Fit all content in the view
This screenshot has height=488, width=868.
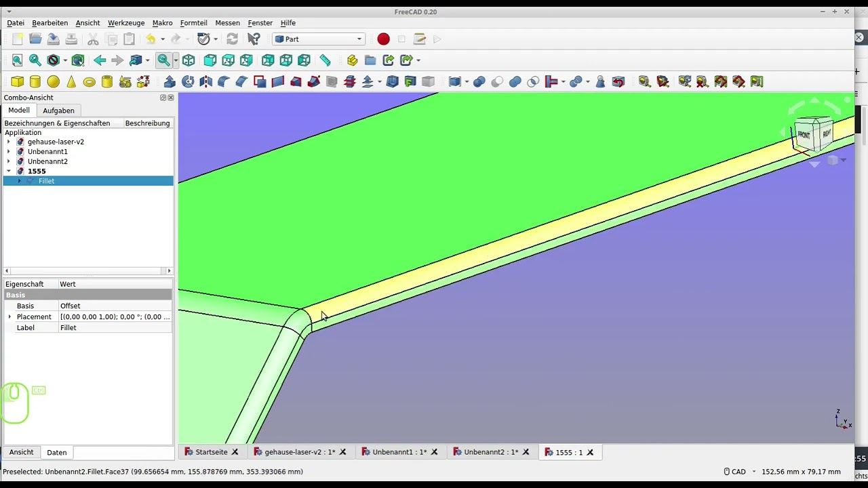18,60
